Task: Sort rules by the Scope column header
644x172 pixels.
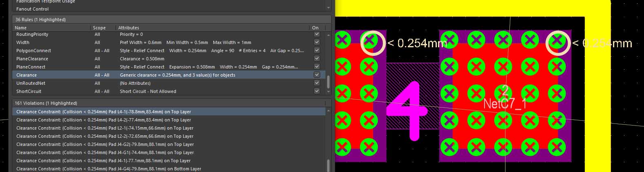Action: tap(103, 28)
